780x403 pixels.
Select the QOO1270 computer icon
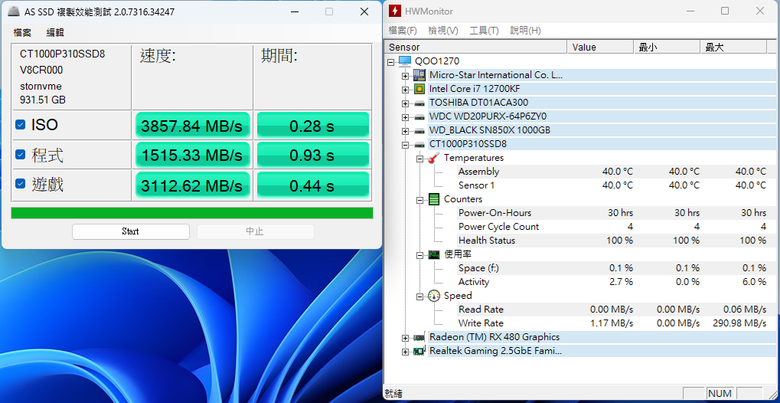point(405,61)
